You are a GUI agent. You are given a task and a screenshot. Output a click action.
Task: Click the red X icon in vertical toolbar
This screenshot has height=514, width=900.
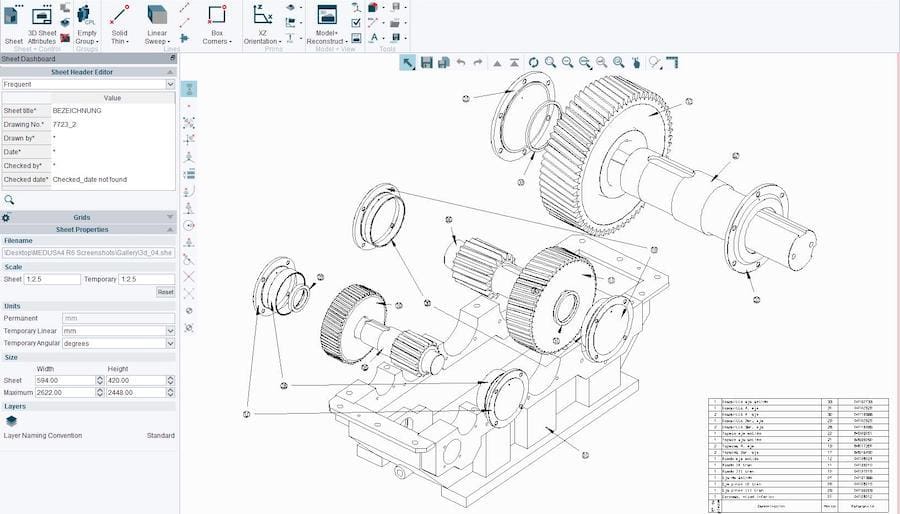pos(189,277)
